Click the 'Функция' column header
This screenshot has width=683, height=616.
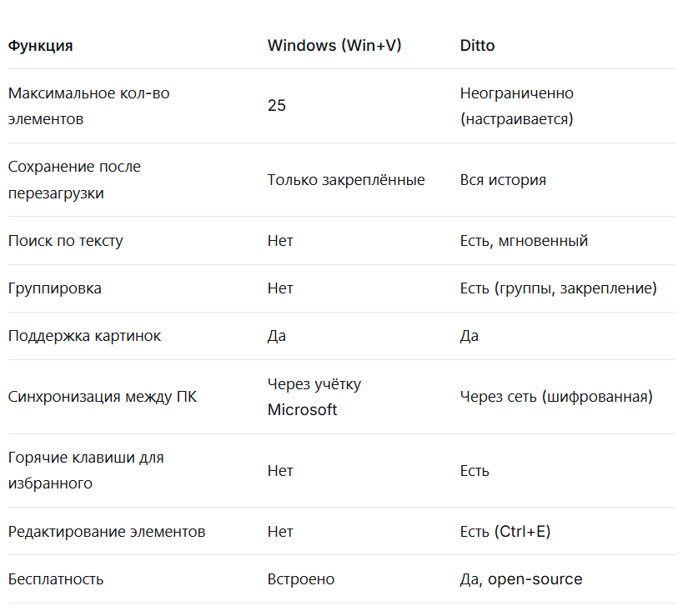point(40,46)
